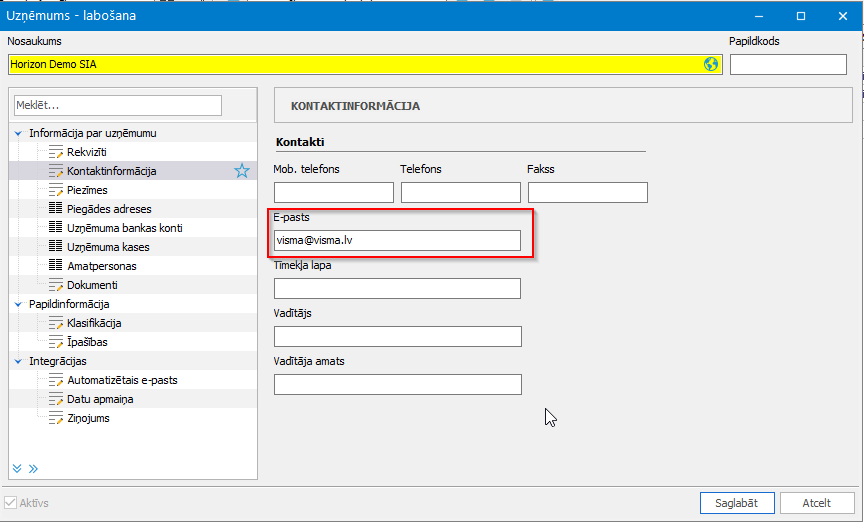This screenshot has height=523, width=864.
Task: Click the double right-arrow icon below tree
Action: pyautogui.click(x=34, y=469)
